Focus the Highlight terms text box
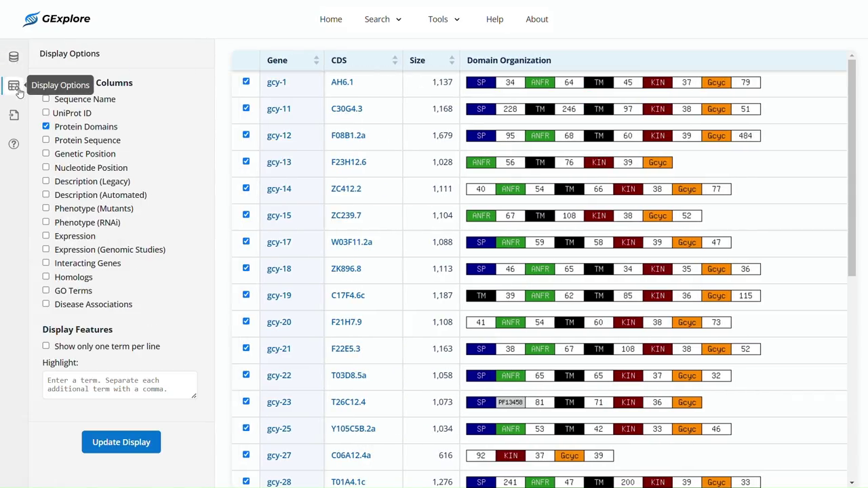Image resolution: width=868 pixels, height=488 pixels. coord(119,384)
